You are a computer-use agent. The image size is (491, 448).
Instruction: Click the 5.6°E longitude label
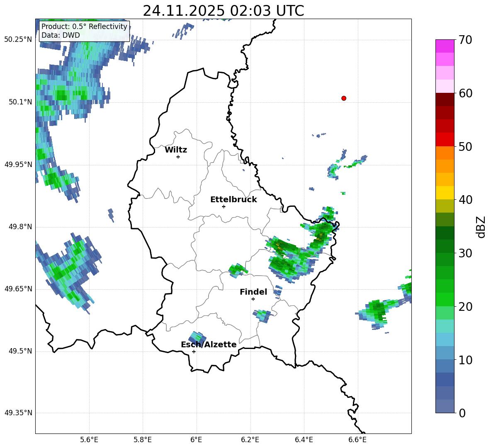89,440
